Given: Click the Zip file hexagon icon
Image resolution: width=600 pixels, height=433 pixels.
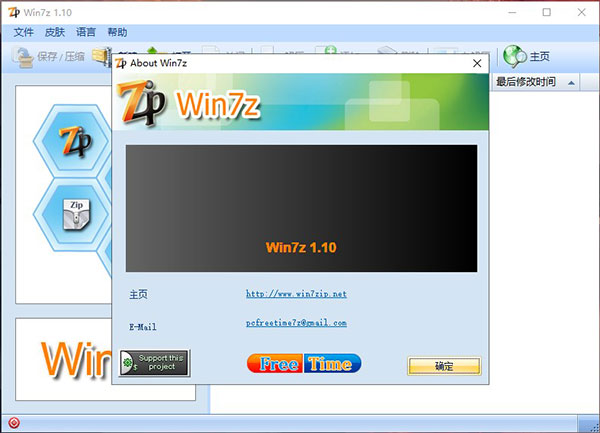Looking at the screenshot, I should click(75, 214).
